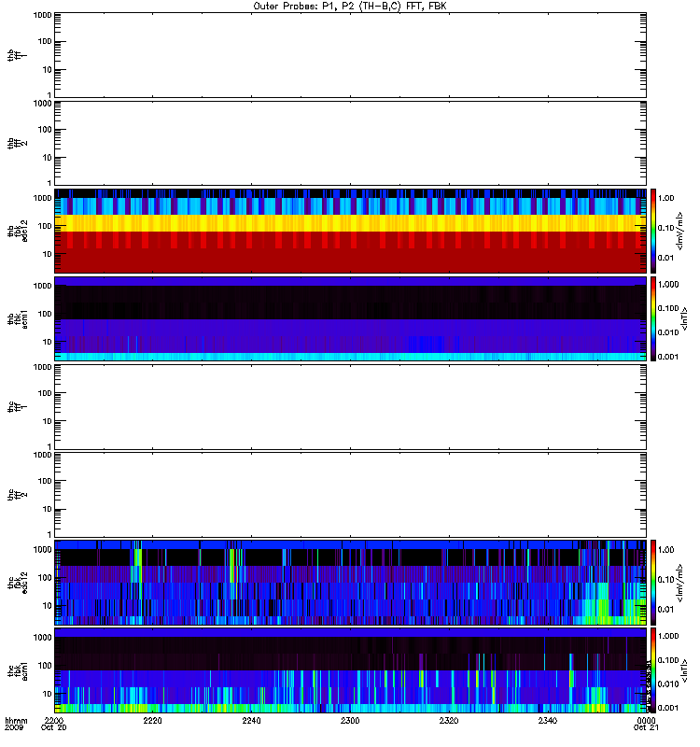This screenshot has height=747, width=700.
Task: Click the 'thc fbk edc12' axis label
Action: coord(17,583)
